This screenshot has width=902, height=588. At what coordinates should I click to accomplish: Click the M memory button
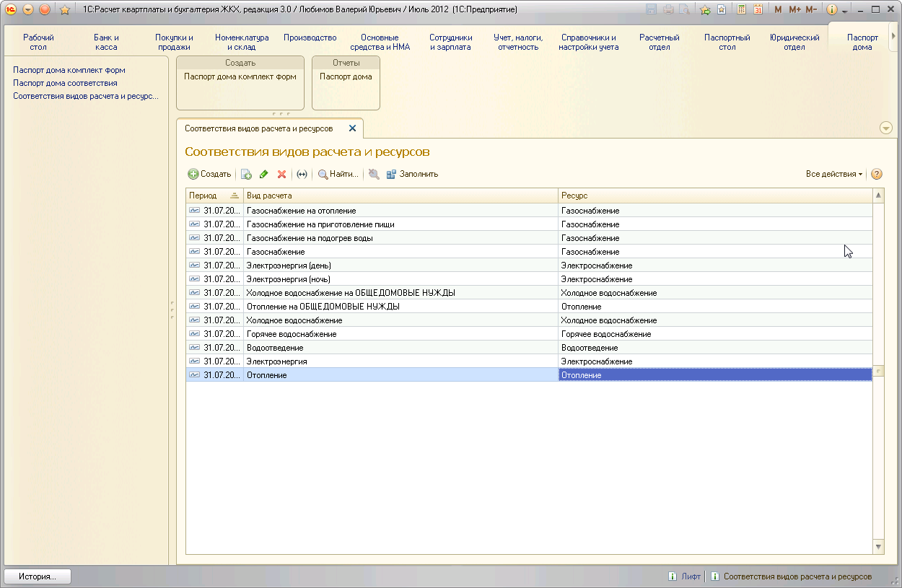(x=778, y=9)
